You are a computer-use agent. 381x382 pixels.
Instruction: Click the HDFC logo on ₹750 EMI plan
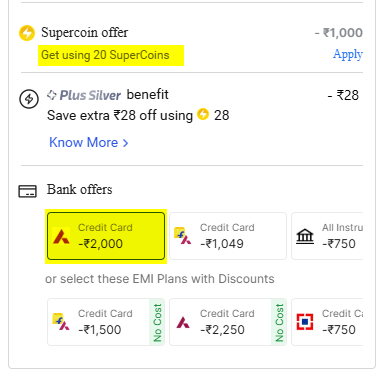click(x=305, y=322)
